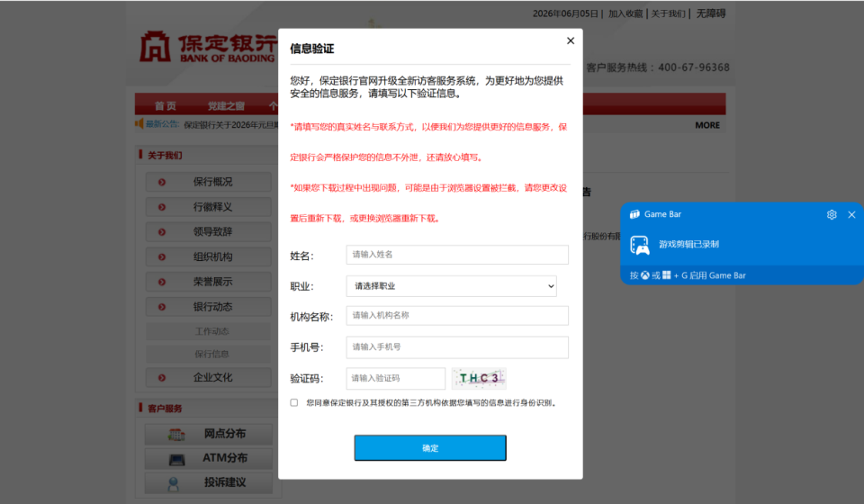Dismiss the Game Bar notification
This screenshot has height=504, width=864.
point(851,214)
